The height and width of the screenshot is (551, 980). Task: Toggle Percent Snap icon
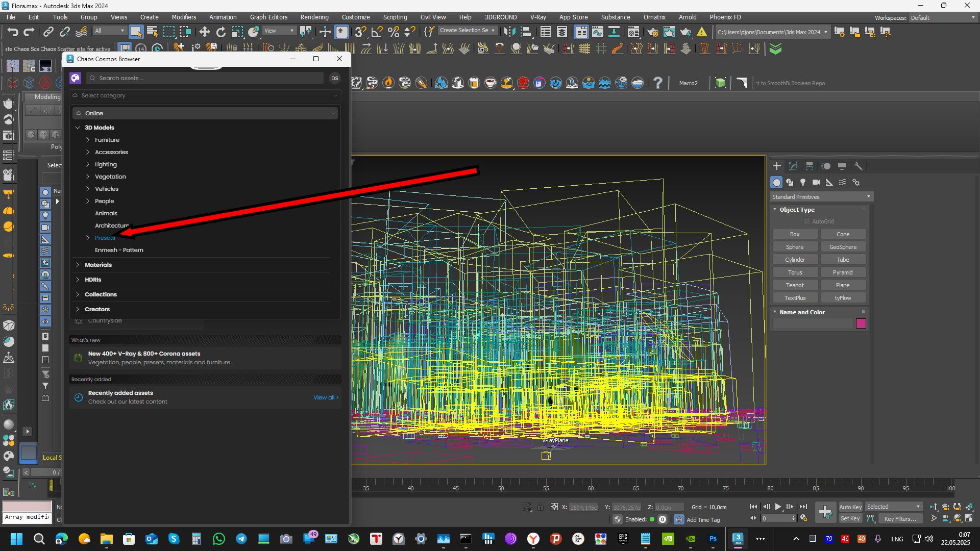tap(393, 32)
